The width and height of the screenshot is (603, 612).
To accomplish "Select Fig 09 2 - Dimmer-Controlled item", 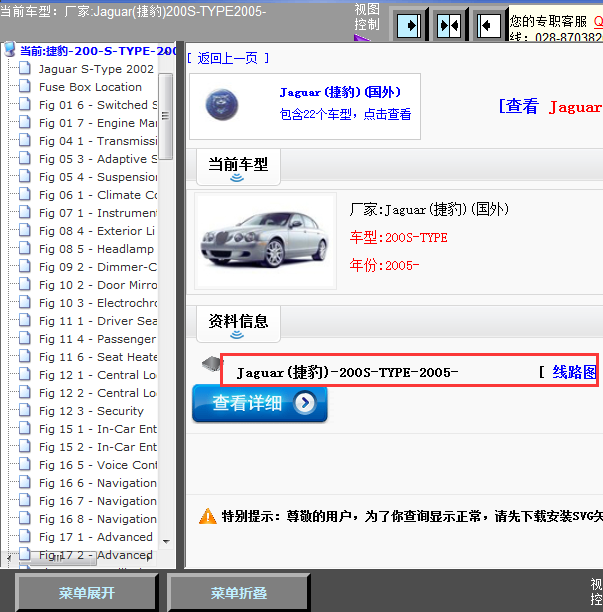I will [98, 267].
